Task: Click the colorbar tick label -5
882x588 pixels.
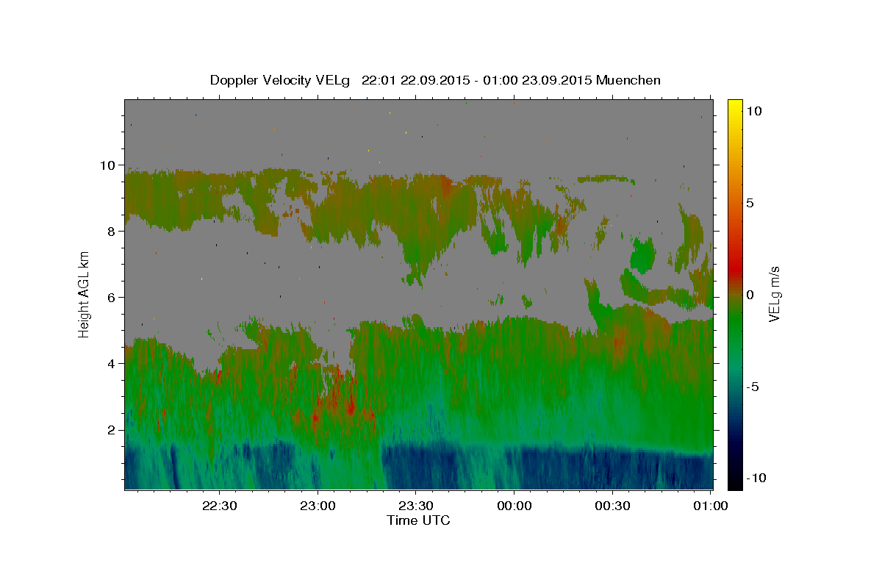Action: click(753, 387)
